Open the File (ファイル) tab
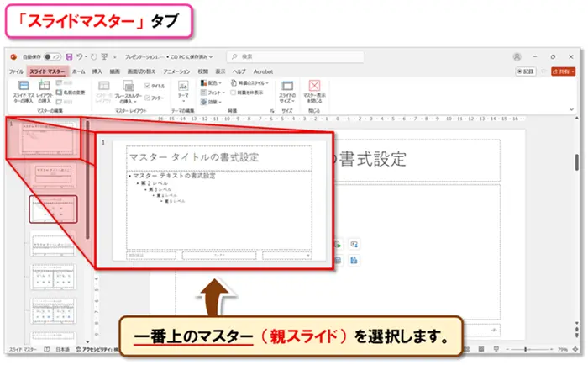The image size is (588, 365). point(16,71)
